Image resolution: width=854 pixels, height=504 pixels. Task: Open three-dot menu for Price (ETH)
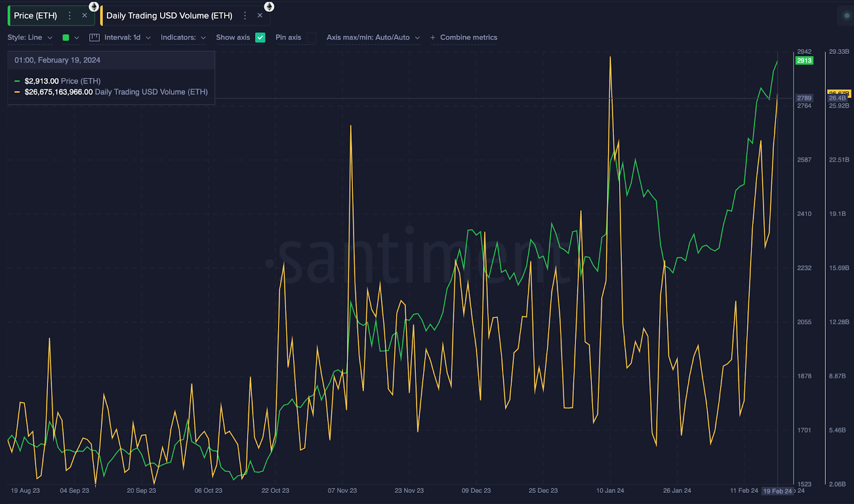69,15
